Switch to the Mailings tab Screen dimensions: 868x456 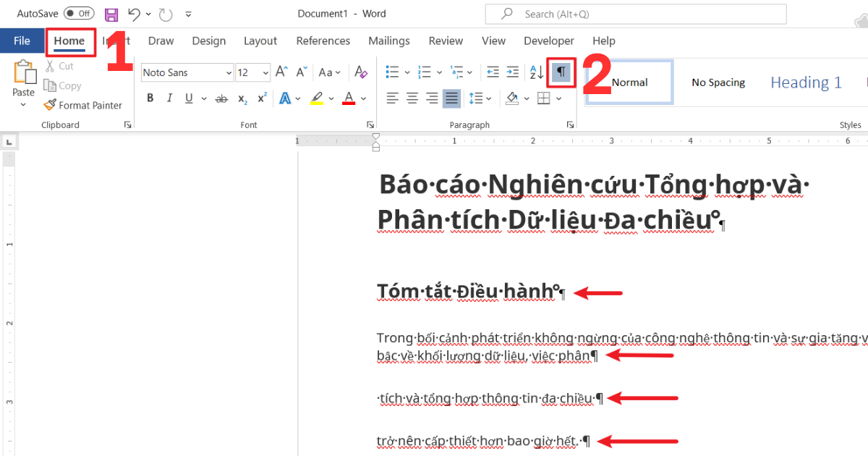[389, 41]
